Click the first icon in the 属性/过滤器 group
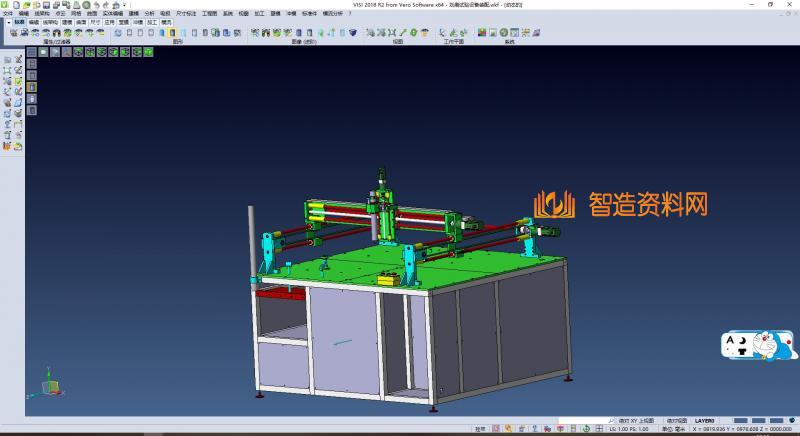Screen dimensions: 800x436 (x=13, y=33)
